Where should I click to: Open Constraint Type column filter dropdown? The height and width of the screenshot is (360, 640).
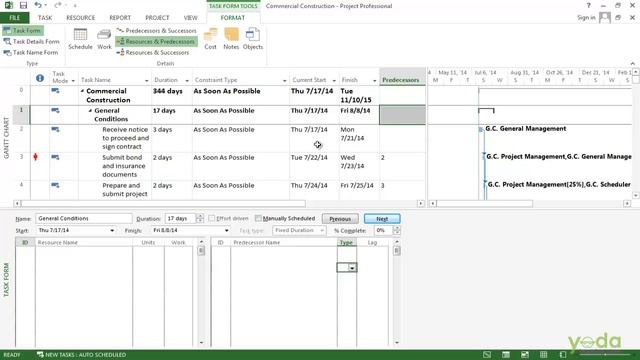pyautogui.click(x=284, y=81)
